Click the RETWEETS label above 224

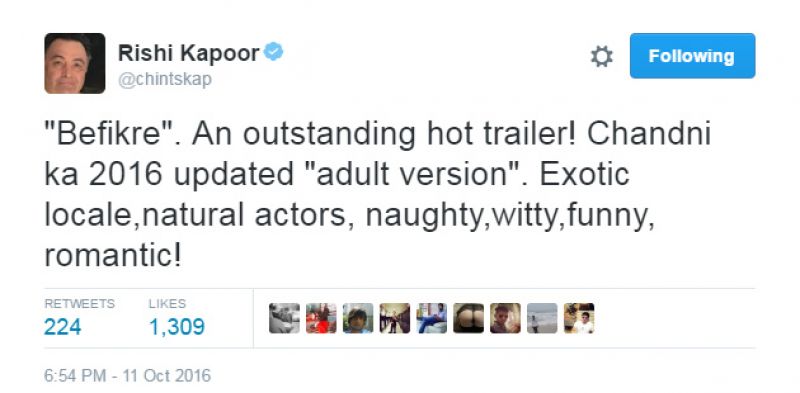80,304
